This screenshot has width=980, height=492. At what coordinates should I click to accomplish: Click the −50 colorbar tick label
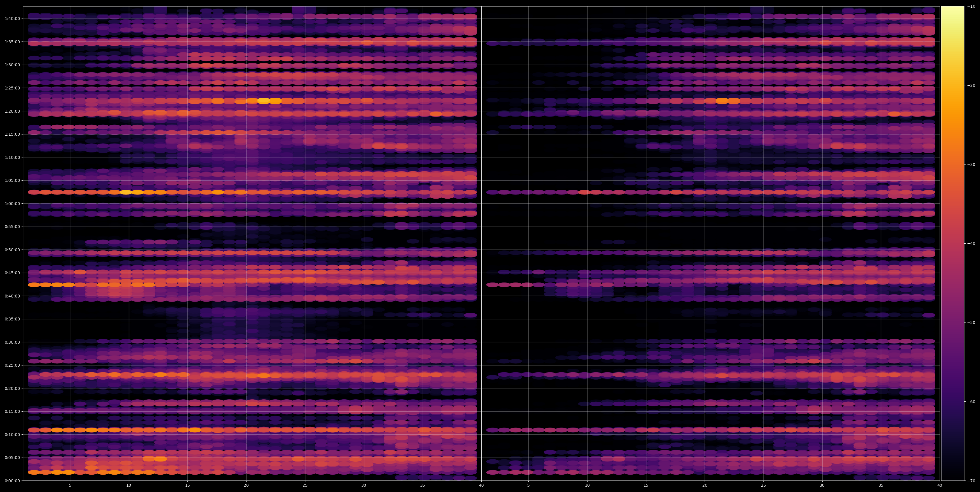point(971,323)
